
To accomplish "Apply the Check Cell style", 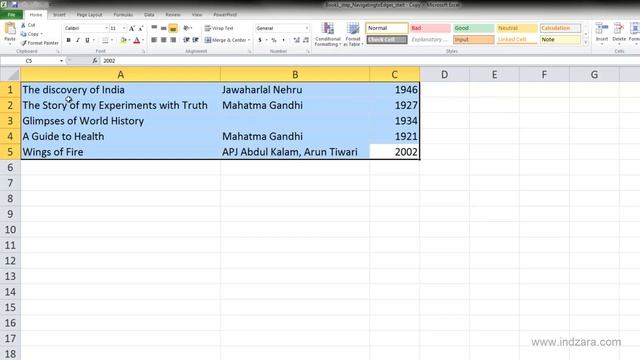I will coord(387,40).
